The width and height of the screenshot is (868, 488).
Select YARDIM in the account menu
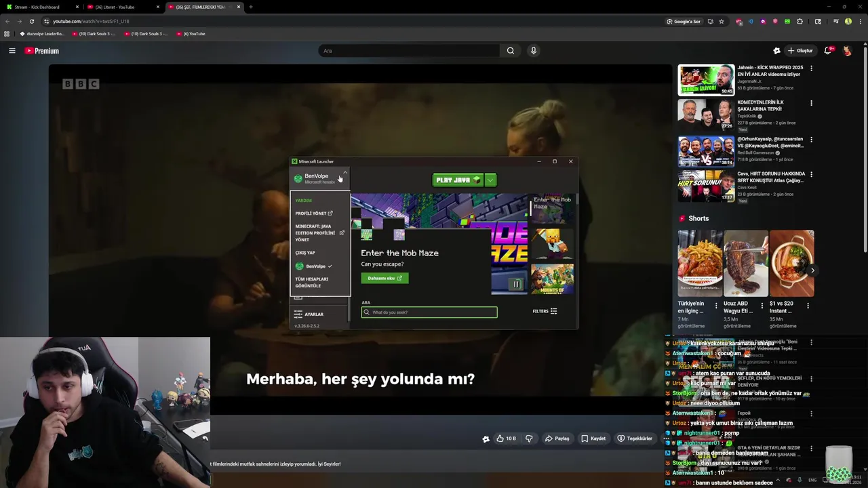(303, 201)
